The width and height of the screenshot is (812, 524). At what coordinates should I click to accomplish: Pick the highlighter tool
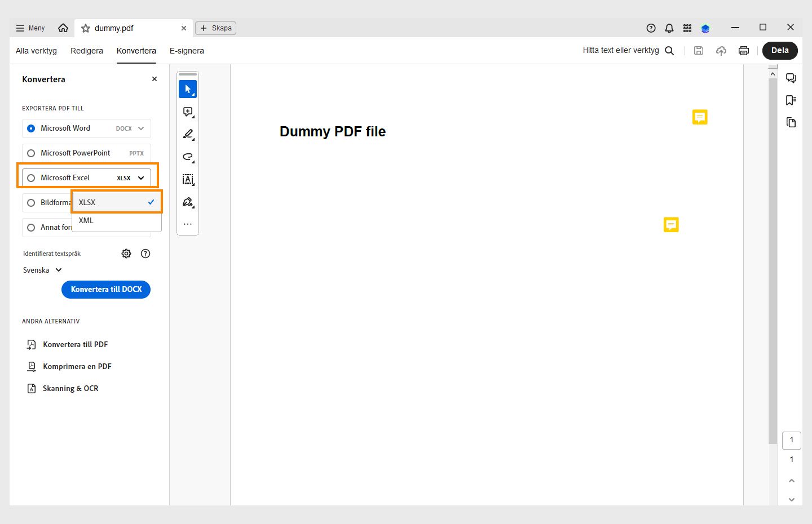point(188,134)
